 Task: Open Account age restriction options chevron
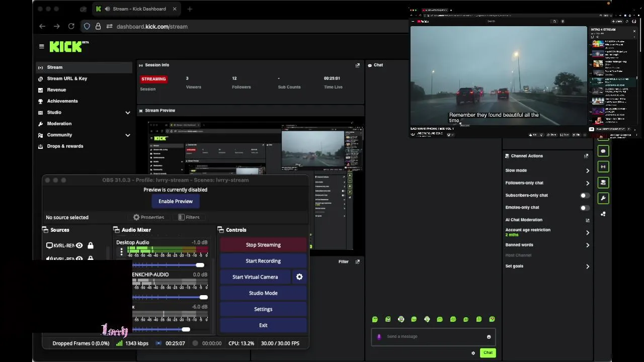pyautogui.click(x=588, y=233)
